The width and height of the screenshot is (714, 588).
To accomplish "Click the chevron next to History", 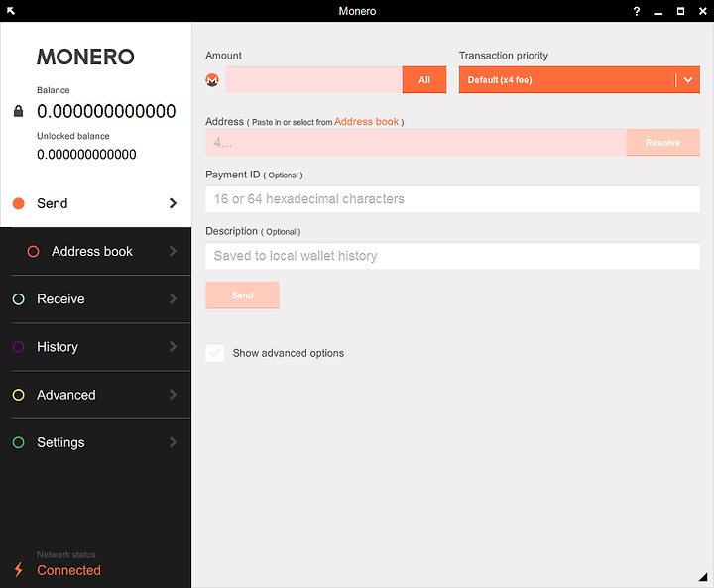I will [173, 347].
